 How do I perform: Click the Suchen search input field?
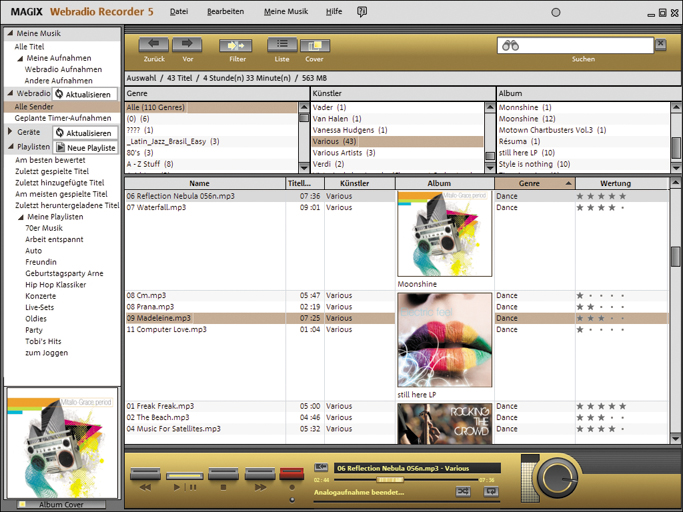pos(575,45)
